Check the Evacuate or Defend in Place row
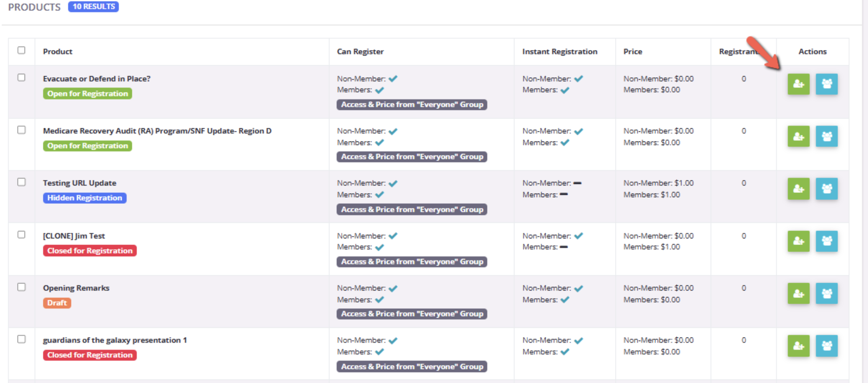Screen dimensions: 868x383 tap(21, 78)
